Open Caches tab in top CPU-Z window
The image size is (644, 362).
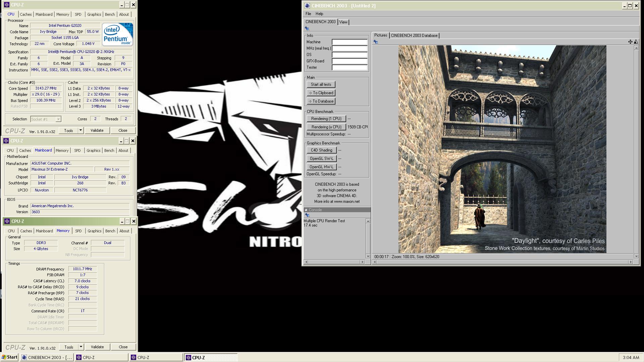click(x=26, y=14)
